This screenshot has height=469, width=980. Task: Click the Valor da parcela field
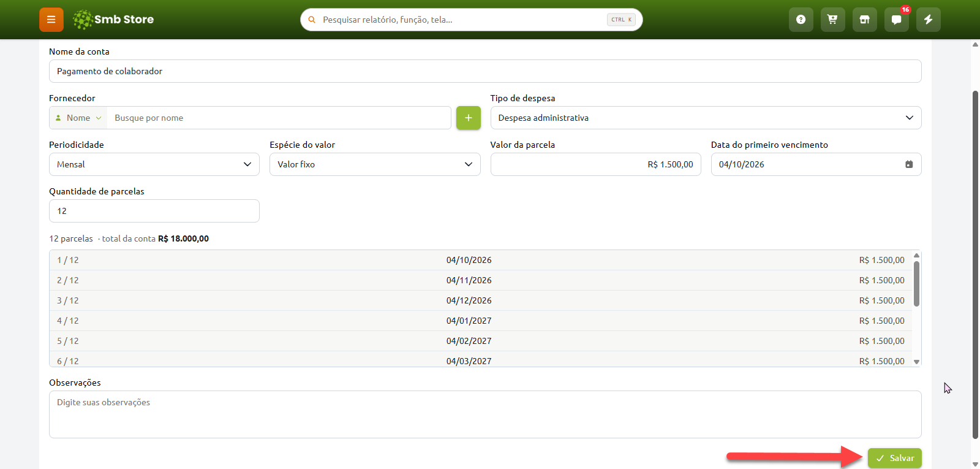coord(595,164)
